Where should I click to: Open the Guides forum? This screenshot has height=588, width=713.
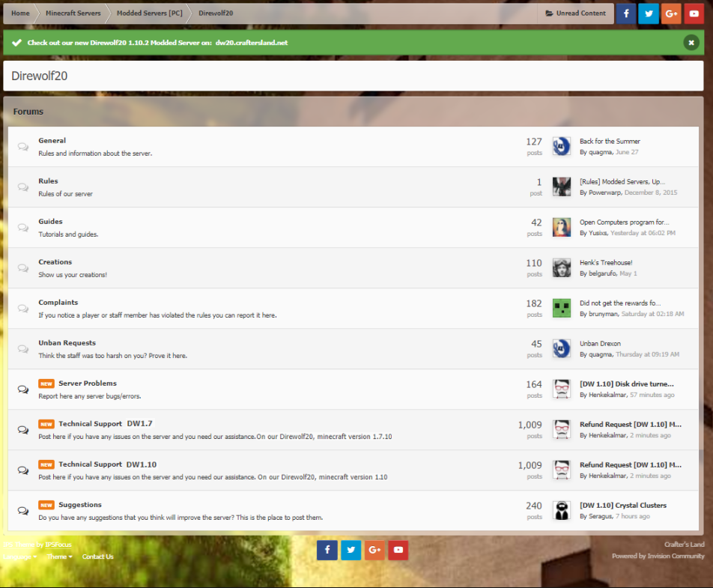point(50,222)
